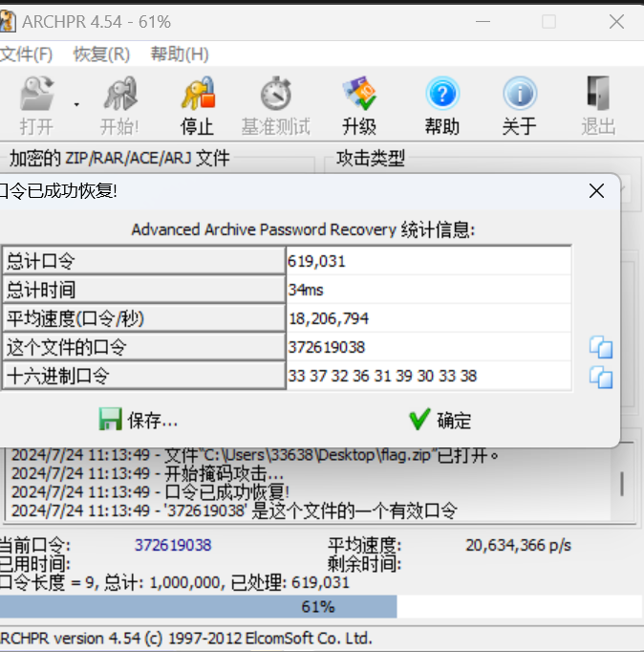The height and width of the screenshot is (652, 644).
Task: Click the log line stating 是这个文件的一个有效口令
Action: (x=234, y=511)
